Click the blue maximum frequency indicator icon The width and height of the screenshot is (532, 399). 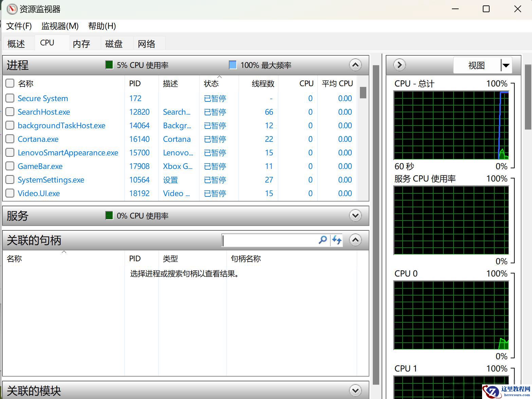pyautogui.click(x=233, y=64)
